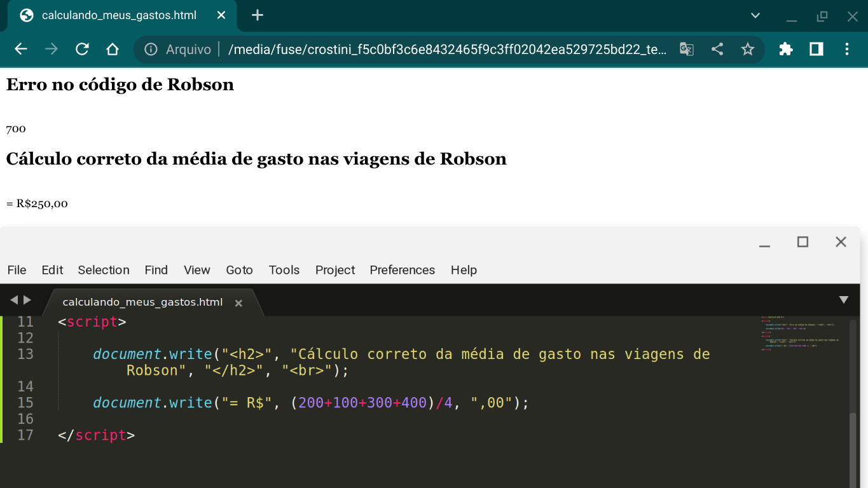This screenshot has width=868, height=488.
Task: Click the heading "Cálculo correto da média"
Action: pyautogui.click(x=256, y=159)
